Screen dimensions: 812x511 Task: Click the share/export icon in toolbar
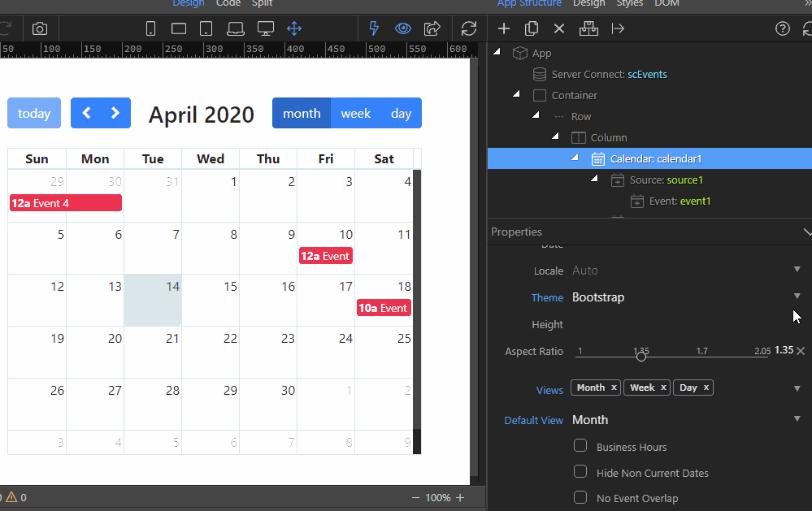[432, 28]
